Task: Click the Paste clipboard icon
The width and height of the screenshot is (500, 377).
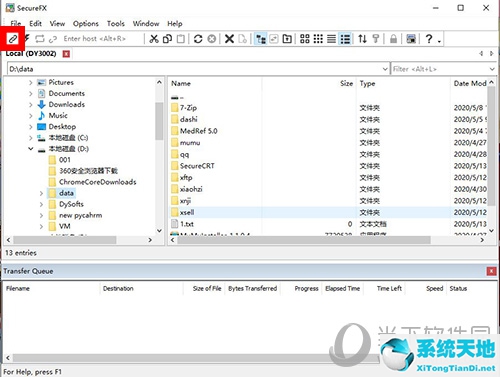Action: (181, 39)
